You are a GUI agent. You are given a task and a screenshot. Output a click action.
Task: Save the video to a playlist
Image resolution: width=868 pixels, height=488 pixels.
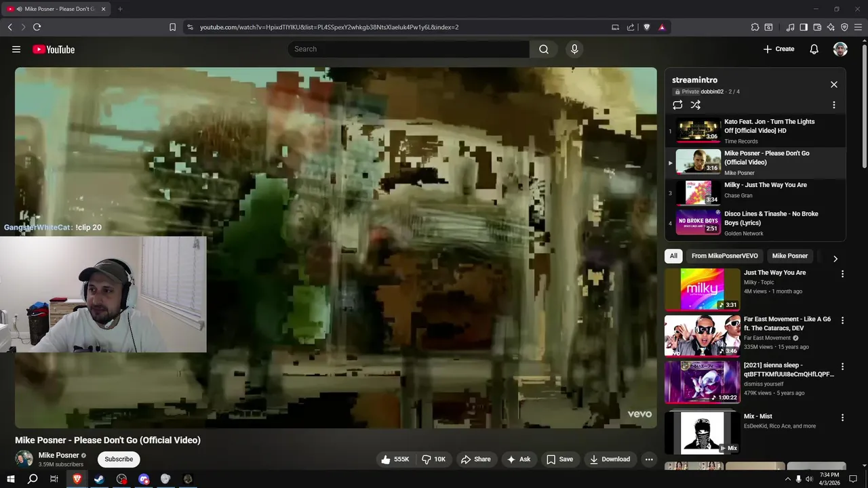point(560,459)
